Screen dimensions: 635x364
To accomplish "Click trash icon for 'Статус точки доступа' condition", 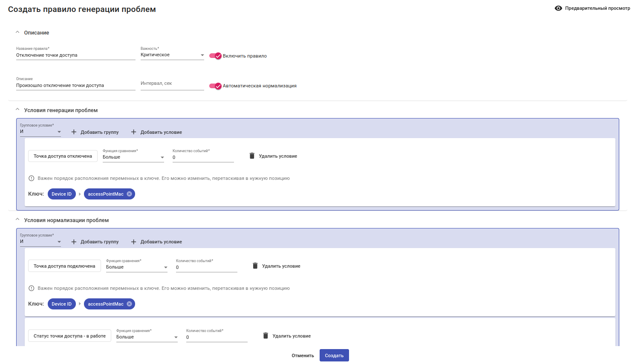I will (266, 336).
